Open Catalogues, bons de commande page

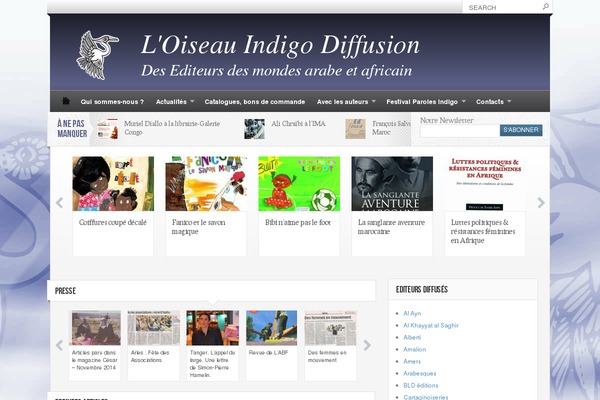pyautogui.click(x=254, y=102)
